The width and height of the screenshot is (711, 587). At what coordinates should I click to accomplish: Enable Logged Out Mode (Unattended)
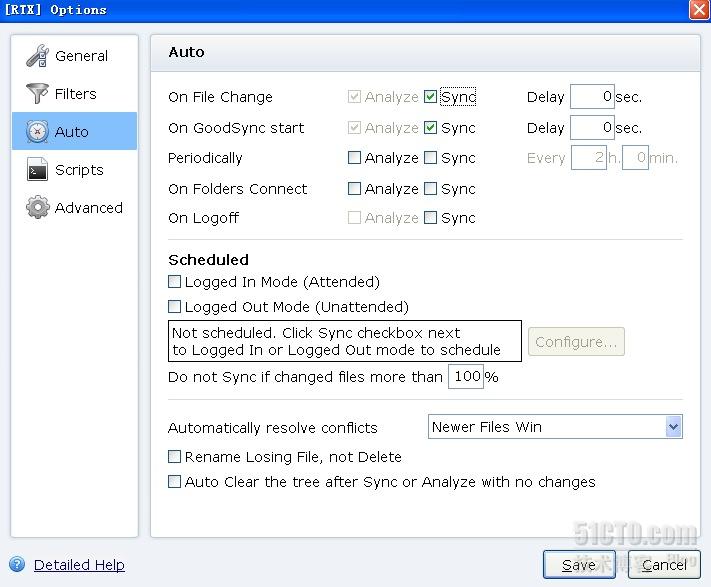point(175,307)
